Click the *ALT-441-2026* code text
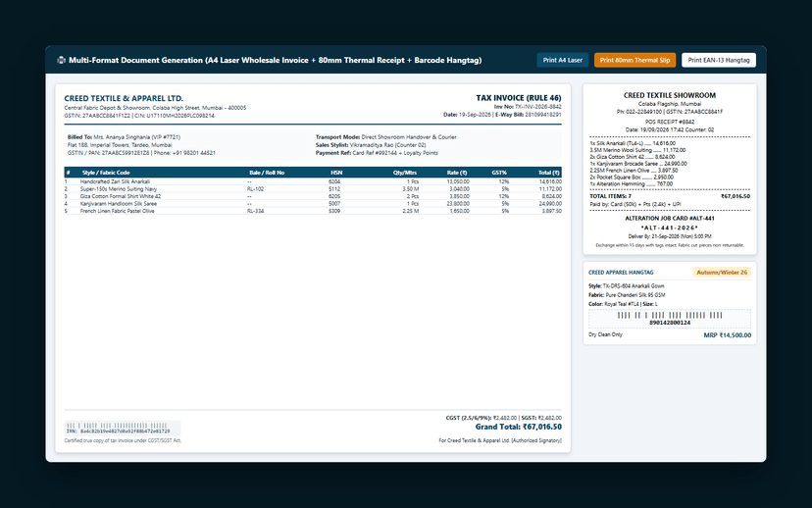 pos(670,228)
